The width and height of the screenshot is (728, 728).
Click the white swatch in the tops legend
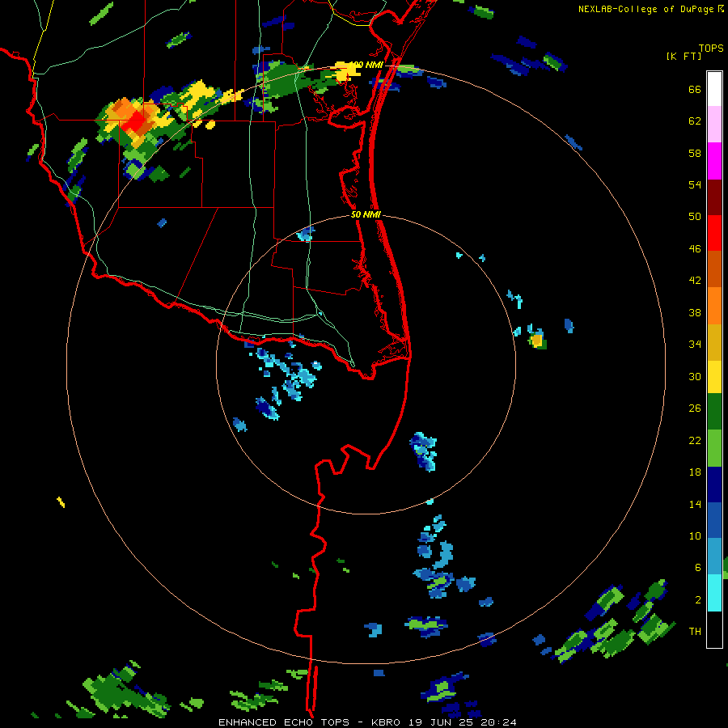point(714,89)
